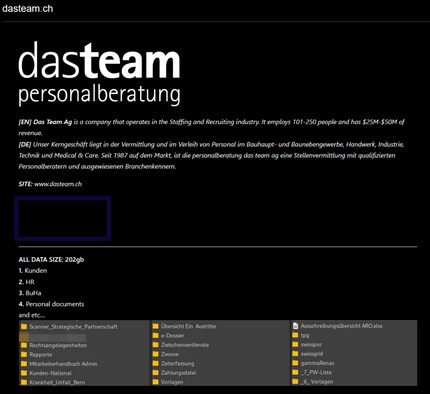Click the Ausschreibungsübersicht ARO.xlsx file icon
This screenshot has height=394, width=430.
pos(295,326)
